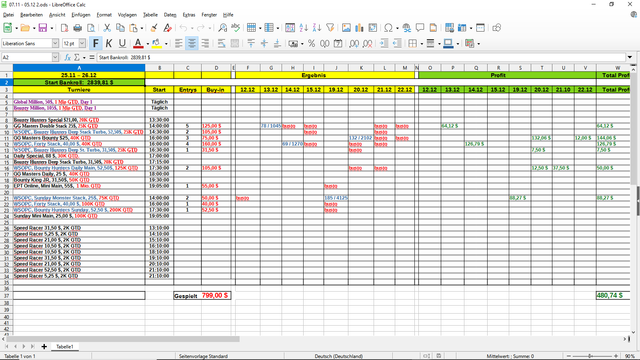Image resolution: width=640 pixels, height=360 pixels.
Task: Insert an image using toolbar icon
Action: [x=346, y=28]
